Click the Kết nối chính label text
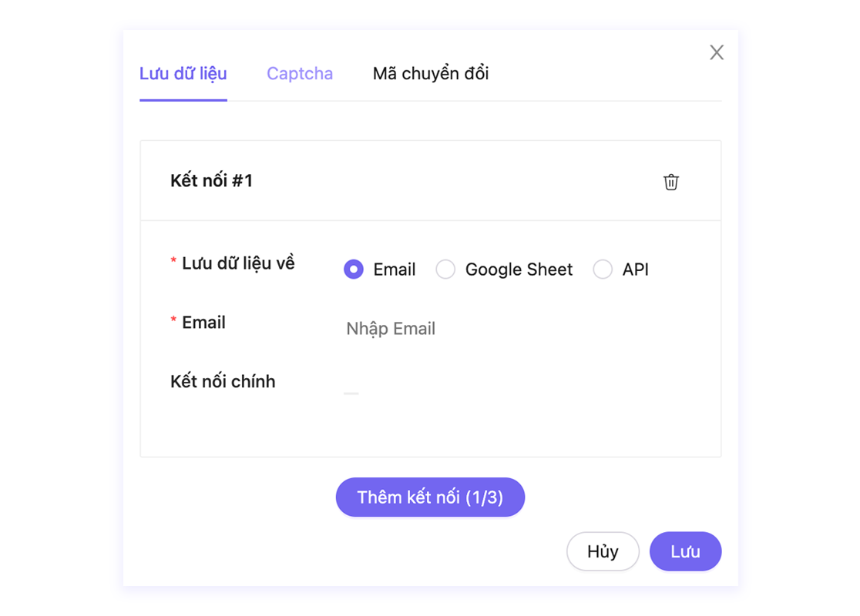Viewport: 860px width, 616px height. pos(223,382)
